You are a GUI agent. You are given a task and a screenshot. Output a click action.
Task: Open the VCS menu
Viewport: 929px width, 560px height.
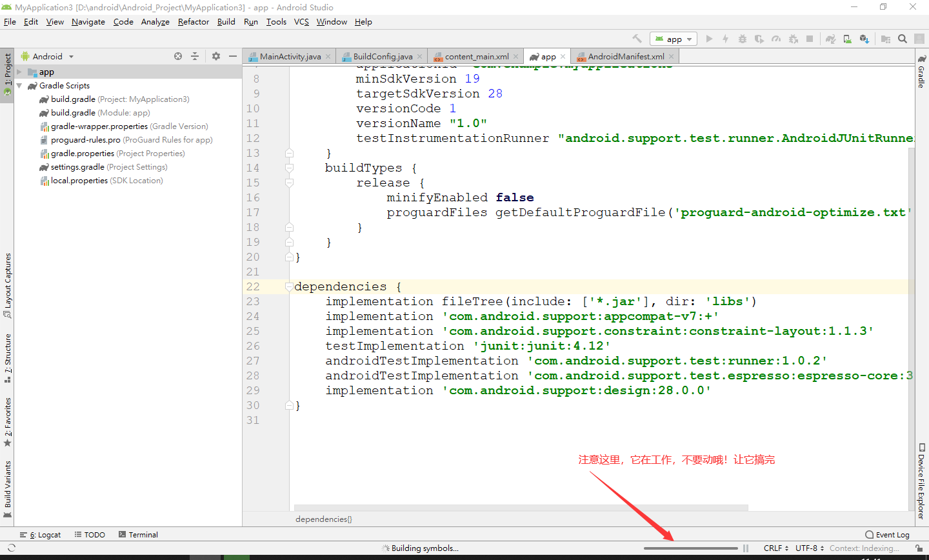(301, 22)
